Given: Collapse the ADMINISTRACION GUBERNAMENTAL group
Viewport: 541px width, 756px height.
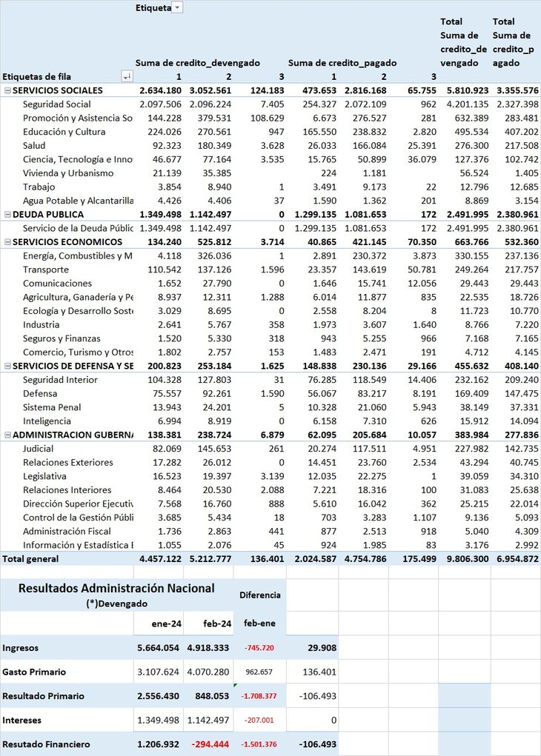Looking at the screenshot, I should point(7,435).
